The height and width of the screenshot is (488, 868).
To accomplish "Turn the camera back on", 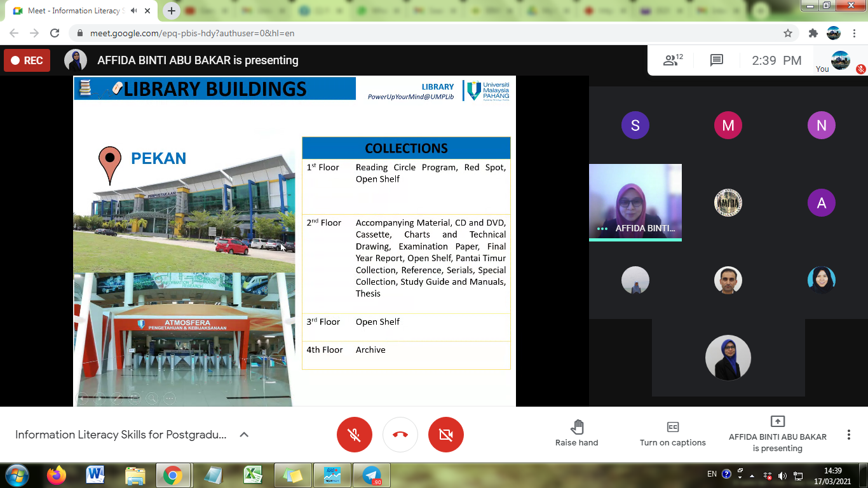I will tap(446, 435).
